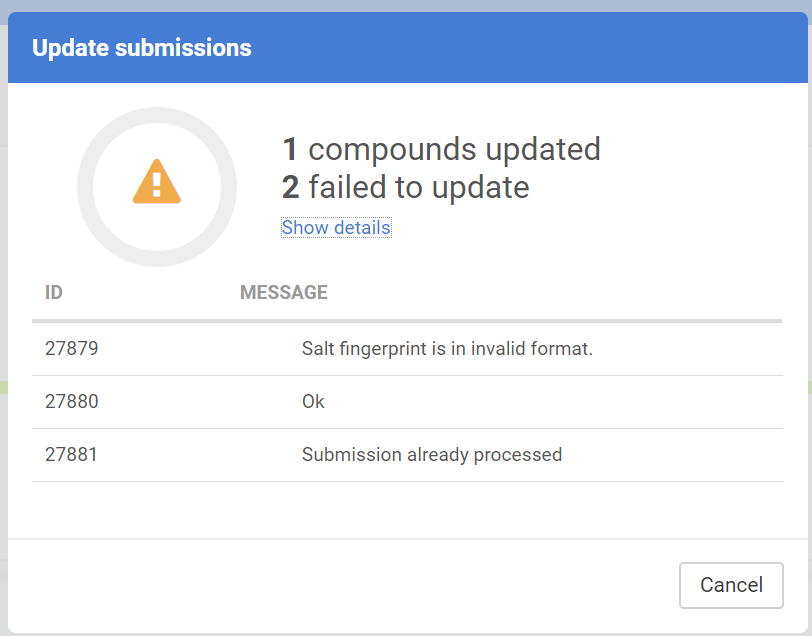Click the ID column header

tap(54, 293)
